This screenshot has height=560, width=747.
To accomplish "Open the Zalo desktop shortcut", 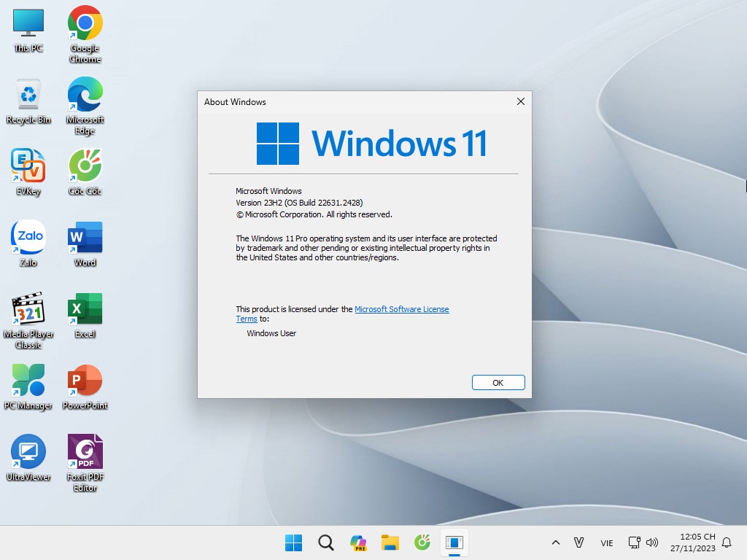I will (28, 238).
